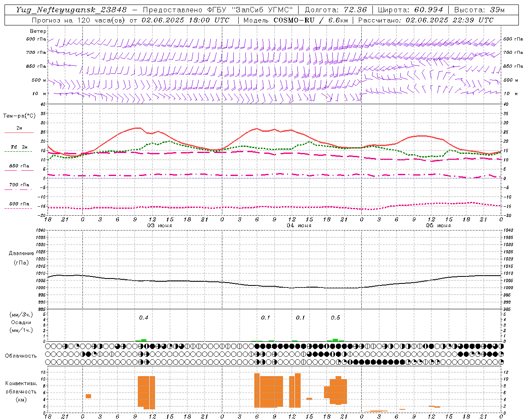Select the Широта: 60.994 header field
This screenshot has height=420, width=525.
click(x=410, y=10)
